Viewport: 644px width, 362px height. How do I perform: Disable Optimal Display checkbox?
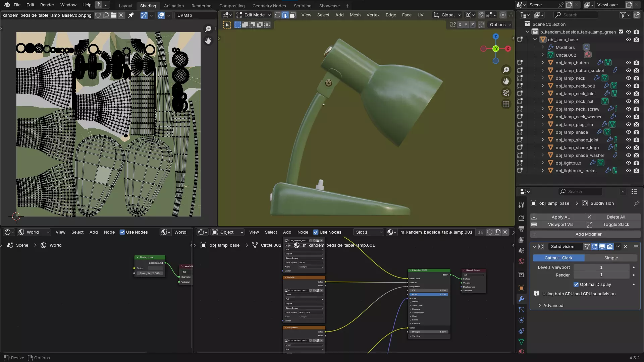coord(576,285)
